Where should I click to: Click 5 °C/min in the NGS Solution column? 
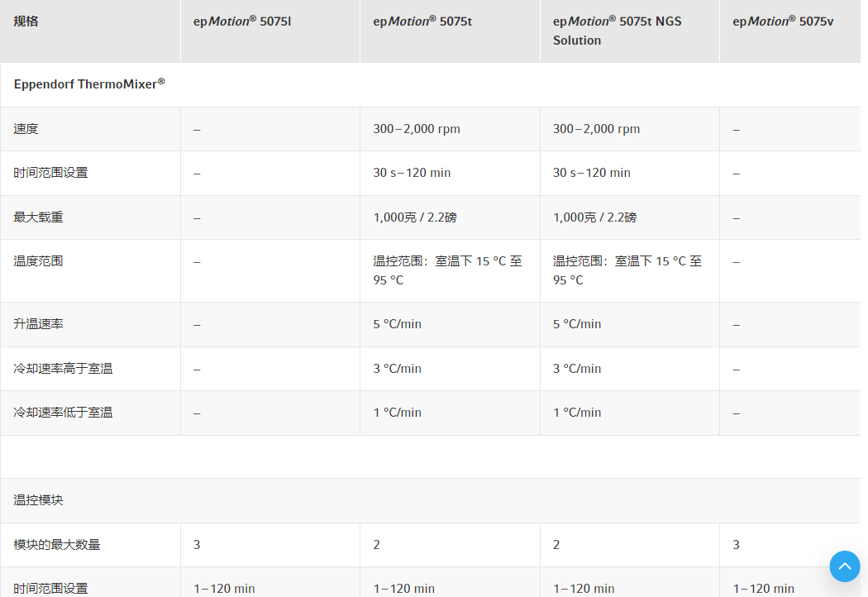[577, 324]
